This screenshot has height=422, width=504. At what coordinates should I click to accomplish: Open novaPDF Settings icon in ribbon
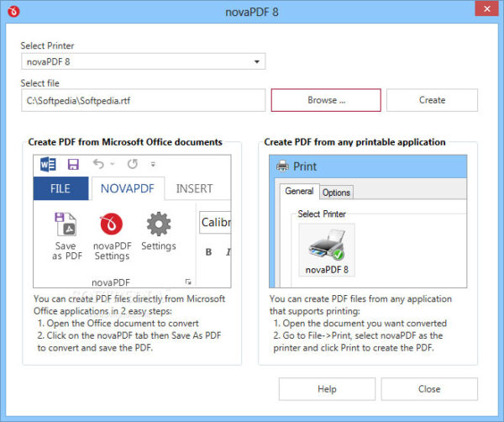coord(112,225)
